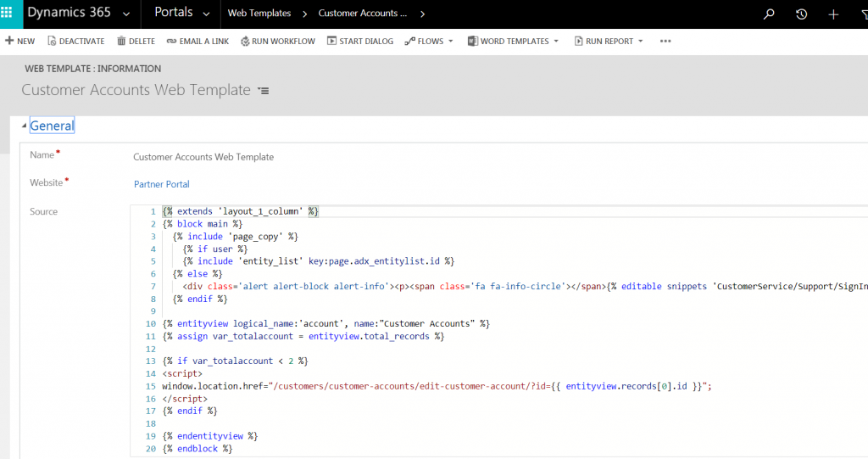Open WORD TEMPLATES command
This screenshot has width=868, height=459.
tap(509, 41)
